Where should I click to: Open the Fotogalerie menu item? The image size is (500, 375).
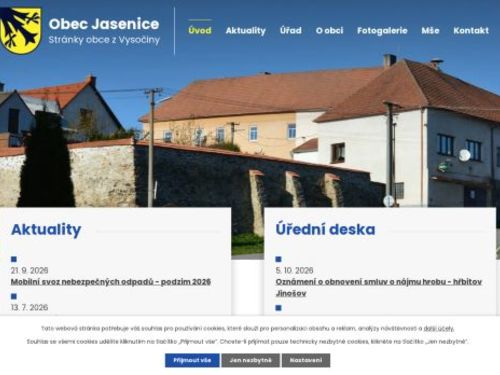382,30
